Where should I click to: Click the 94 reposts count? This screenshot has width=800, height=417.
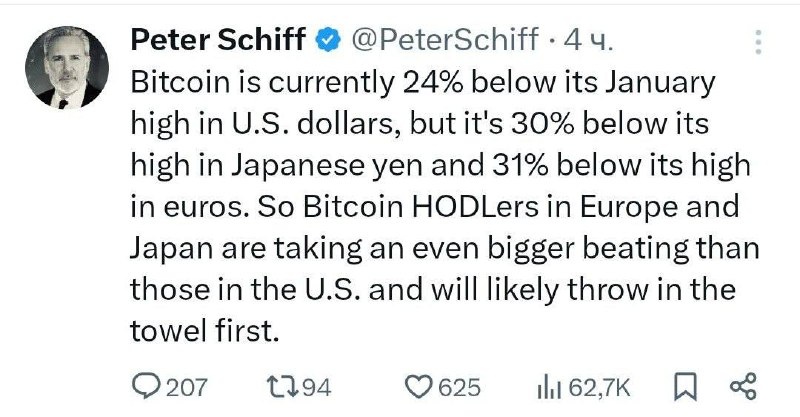coord(316,387)
